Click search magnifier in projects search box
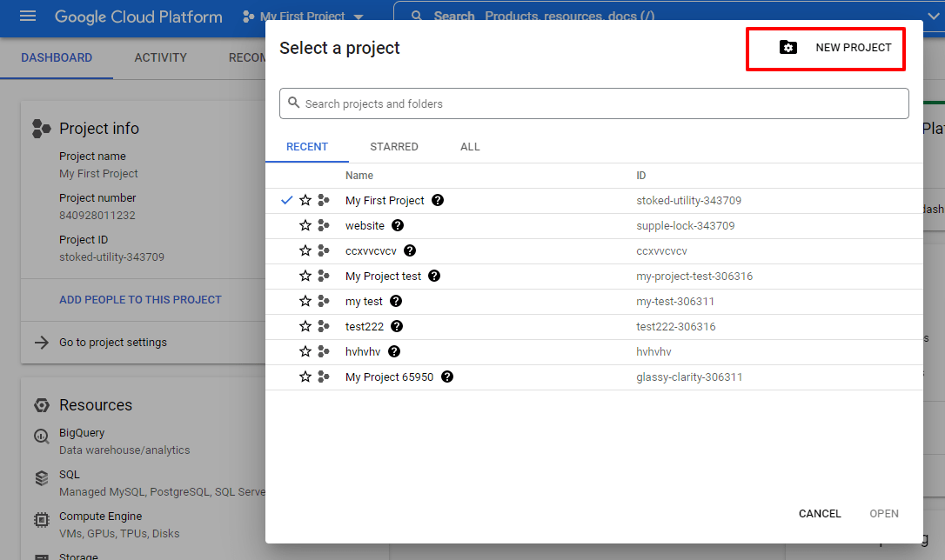The height and width of the screenshot is (560, 945). coord(293,103)
